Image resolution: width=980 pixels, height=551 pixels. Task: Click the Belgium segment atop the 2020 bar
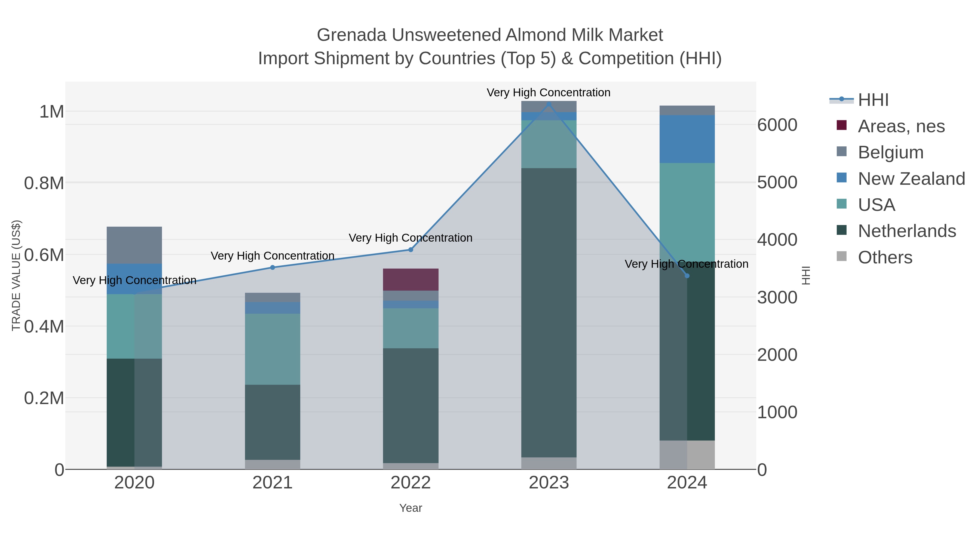(134, 245)
